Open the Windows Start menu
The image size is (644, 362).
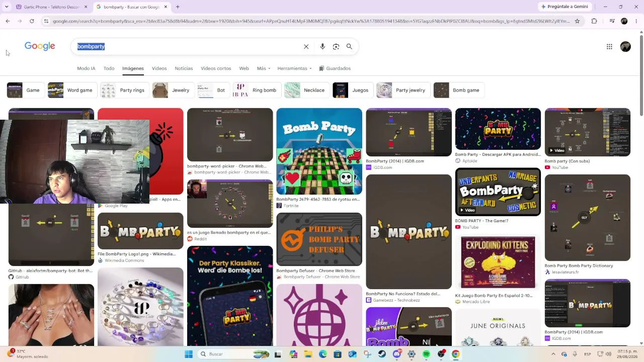(189, 354)
